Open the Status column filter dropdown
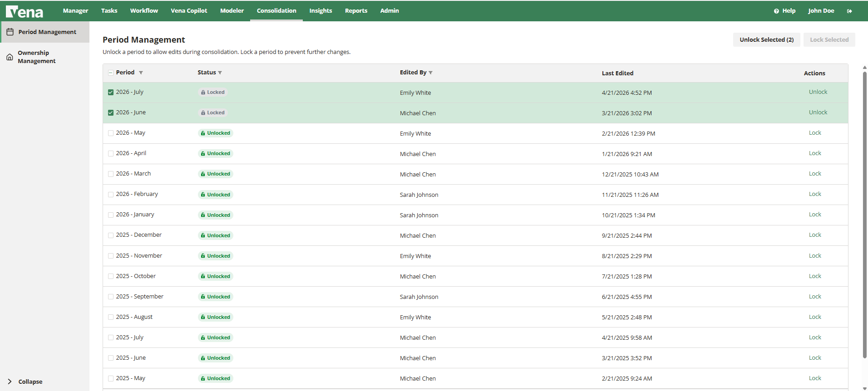The width and height of the screenshot is (868, 391). point(220,73)
